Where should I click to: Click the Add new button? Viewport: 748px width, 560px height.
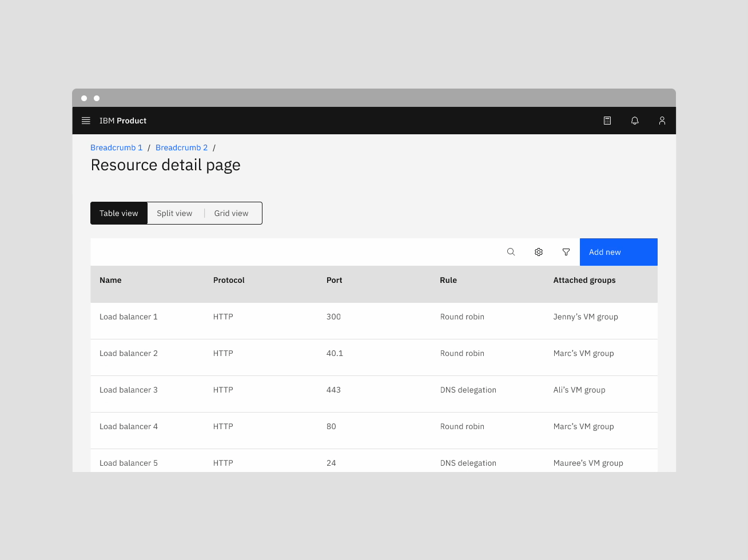click(618, 251)
